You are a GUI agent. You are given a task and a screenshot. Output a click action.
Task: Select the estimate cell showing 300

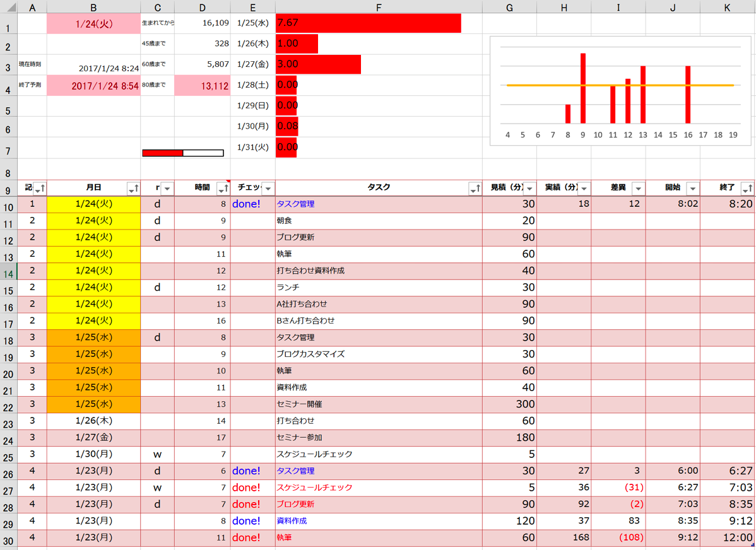click(510, 404)
